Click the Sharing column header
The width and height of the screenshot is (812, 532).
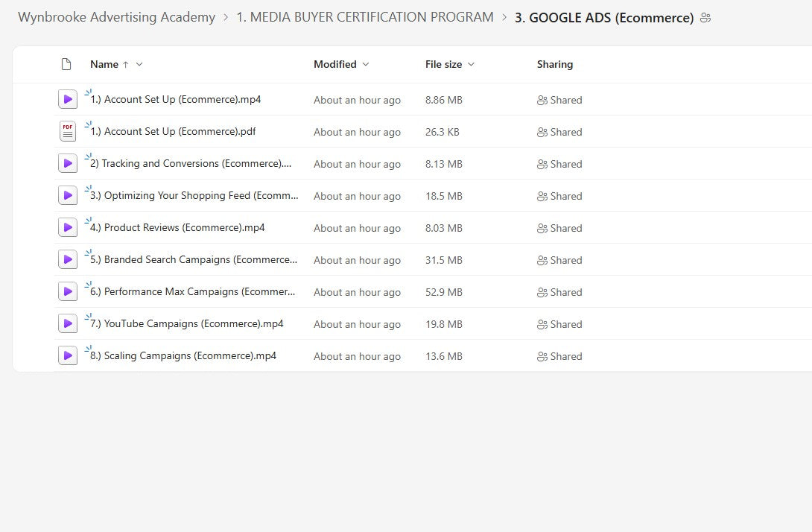coord(554,64)
